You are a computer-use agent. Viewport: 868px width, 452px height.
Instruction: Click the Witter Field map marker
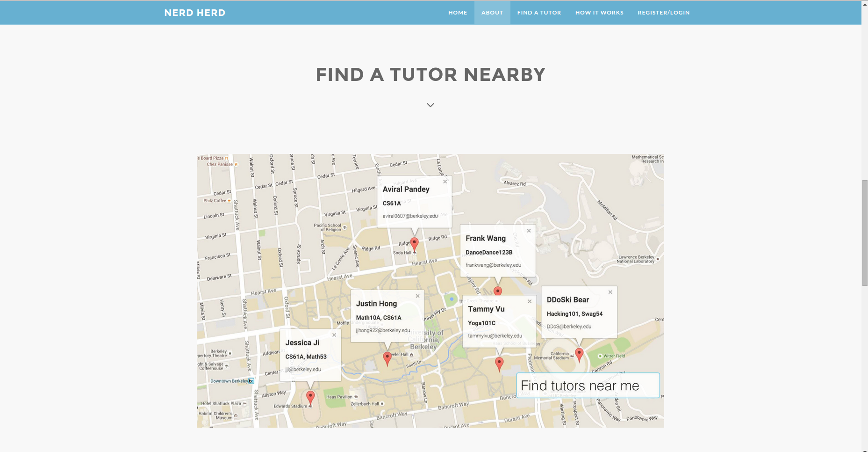point(601,356)
